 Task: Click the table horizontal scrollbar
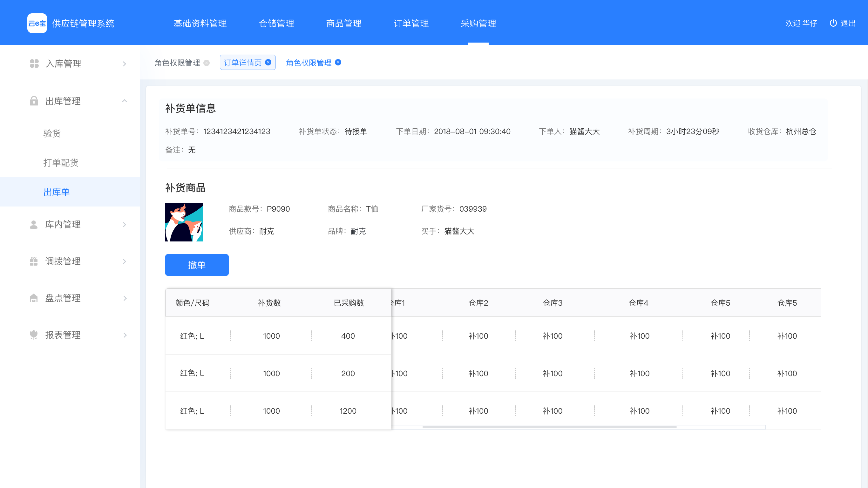tap(550, 427)
